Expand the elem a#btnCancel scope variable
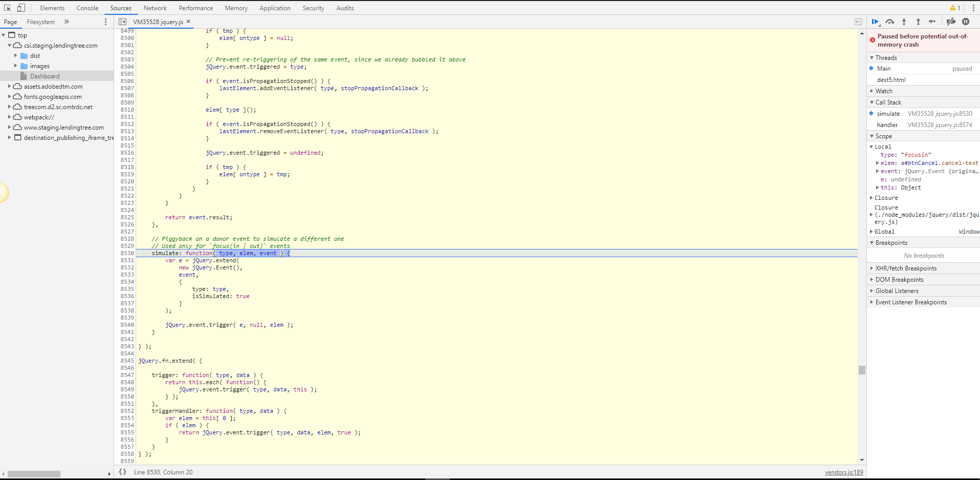The image size is (980, 480). click(x=877, y=163)
